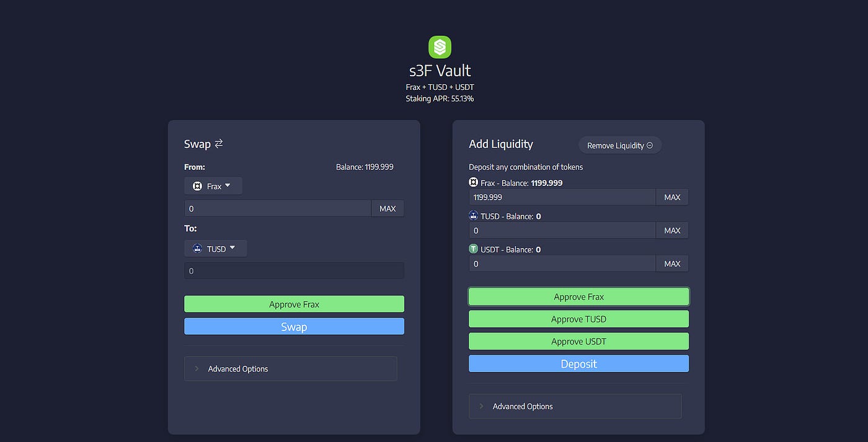
Task: Click MAX for the Frax deposit field
Action: [x=672, y=197]
